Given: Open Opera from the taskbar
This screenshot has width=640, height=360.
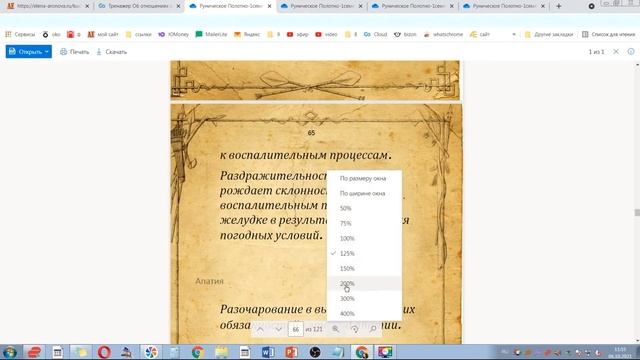Looking at the screenshot, I should click(104, 352).
